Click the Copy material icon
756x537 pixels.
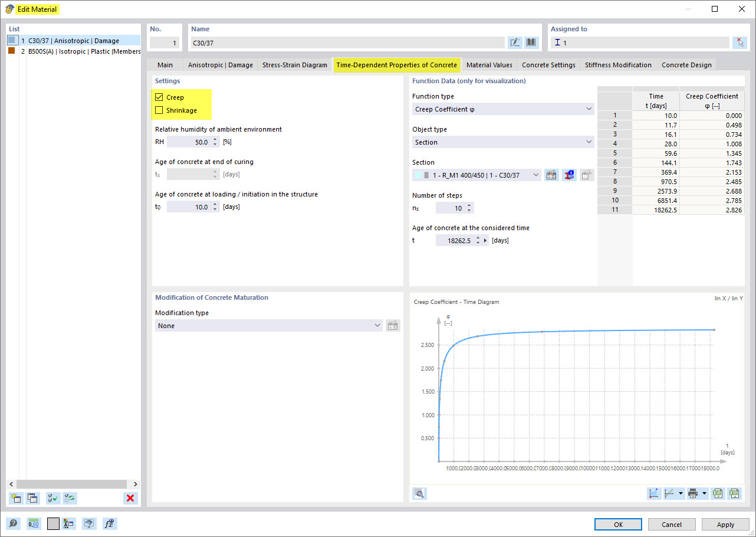pyautogui.click(x=34, y=498)
